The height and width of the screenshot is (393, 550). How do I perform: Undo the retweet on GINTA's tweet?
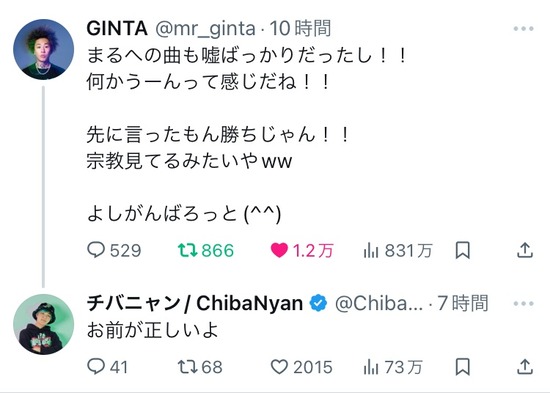click(x=206, y=251)
